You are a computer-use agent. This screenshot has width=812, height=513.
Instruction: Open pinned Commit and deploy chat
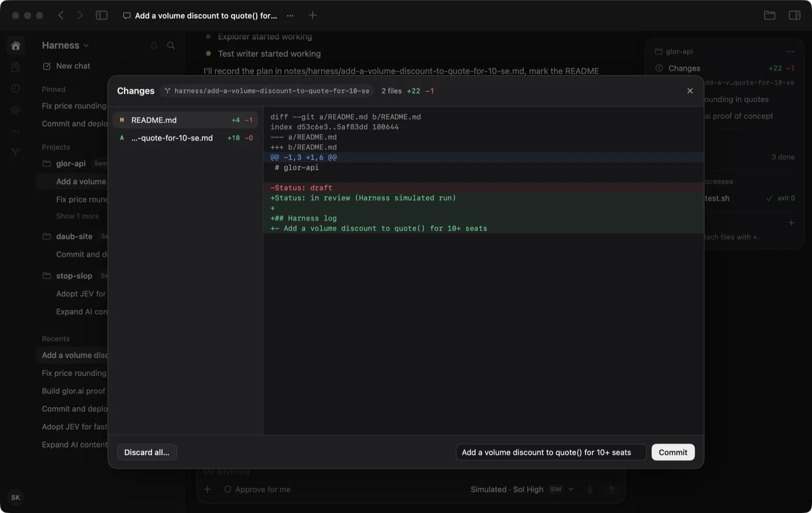tap(75, 124)
